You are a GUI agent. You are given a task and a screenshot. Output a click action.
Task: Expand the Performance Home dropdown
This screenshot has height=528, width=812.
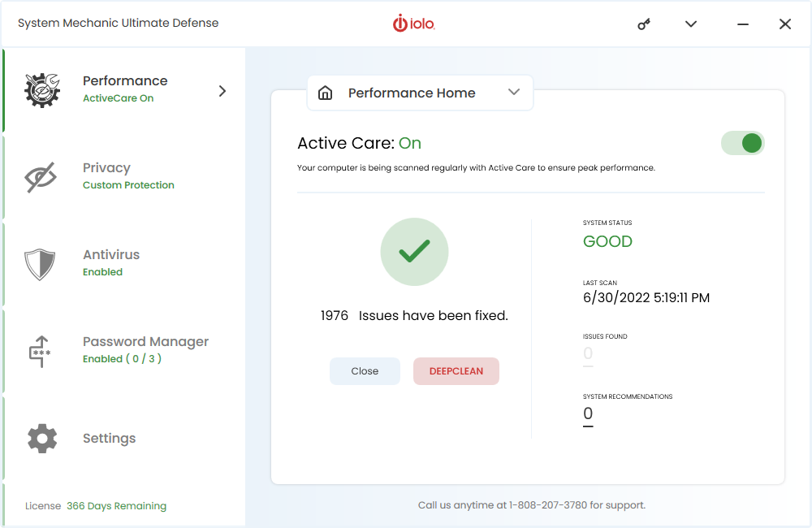click(514, 93)
